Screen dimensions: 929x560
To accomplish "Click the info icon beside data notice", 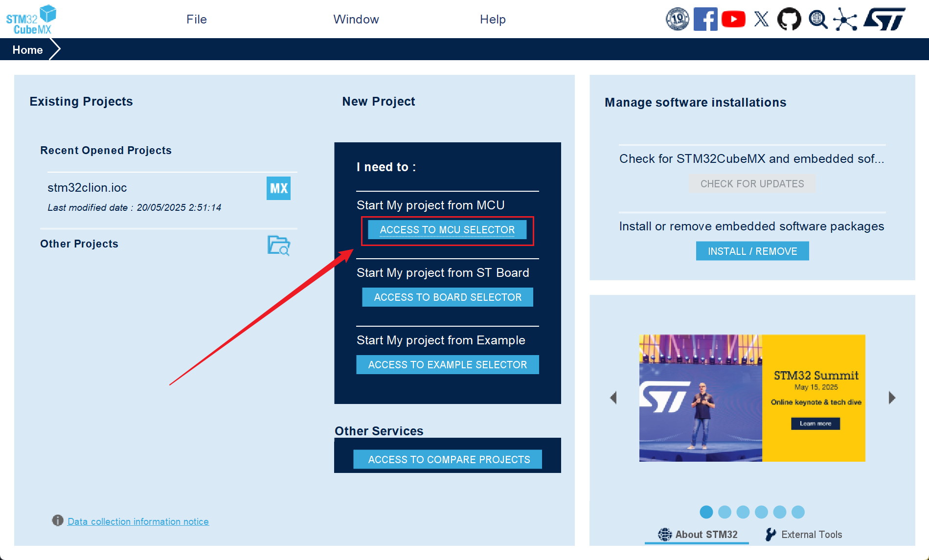I will pos(58,520).
